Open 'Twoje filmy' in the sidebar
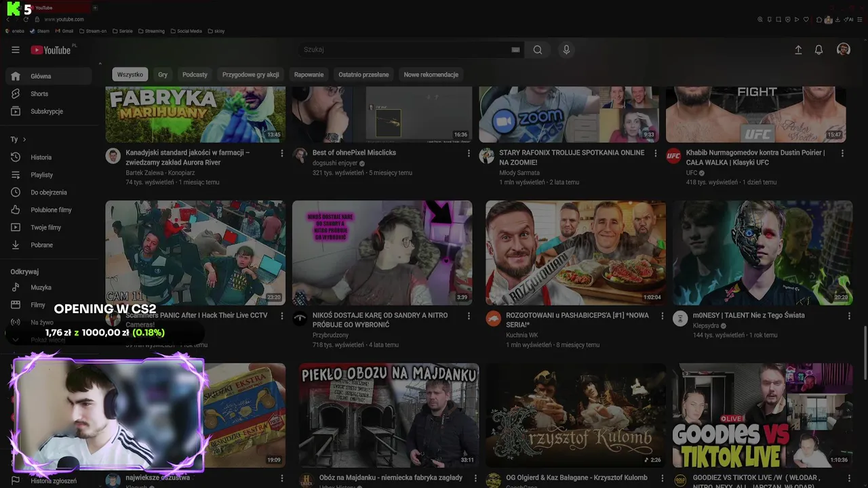The height and width of the screenshot is (488, 868). (49, 228)
